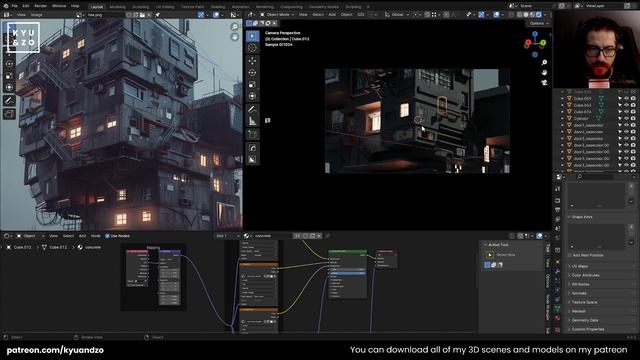
Task: Toggle Cylinder selectability arrow in outliner
Action: [620, 118]
